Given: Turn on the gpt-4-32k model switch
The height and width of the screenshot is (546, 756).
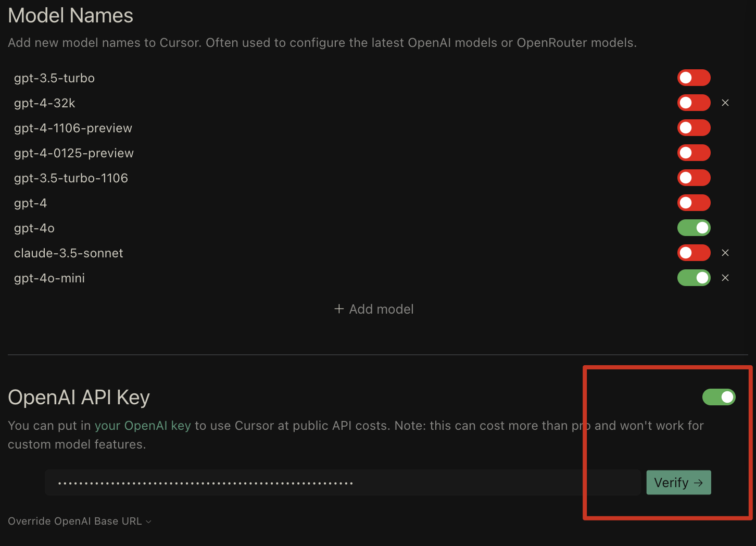Looking at the screenshot, I should (694, 103).
